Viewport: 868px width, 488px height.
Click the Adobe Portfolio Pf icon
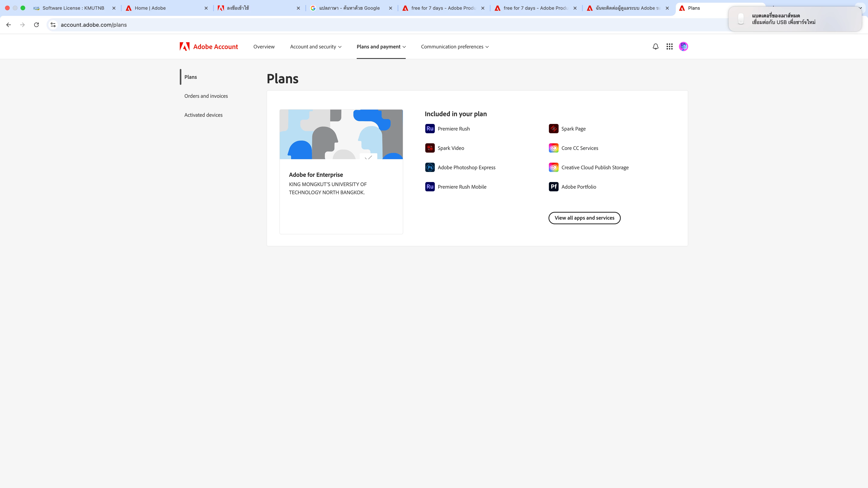(553, 187)
